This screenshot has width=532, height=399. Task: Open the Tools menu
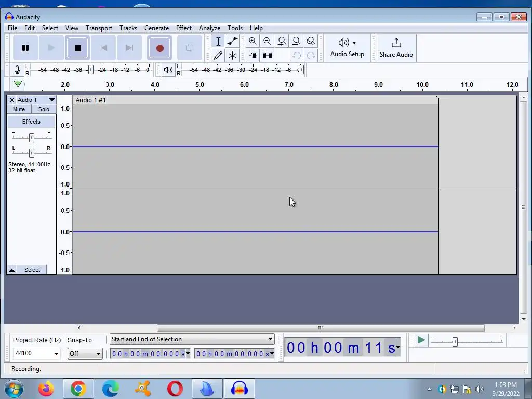click(x=235, y=28)
